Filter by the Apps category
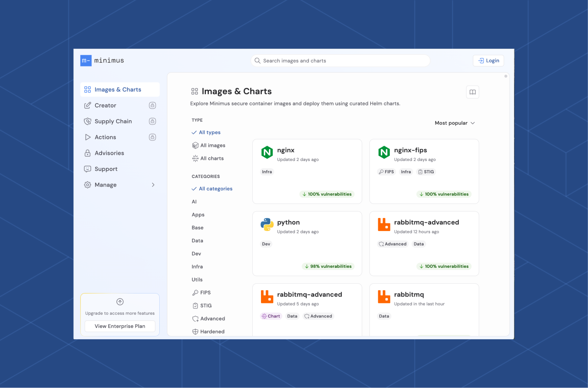588x388 pixels. 198,215
